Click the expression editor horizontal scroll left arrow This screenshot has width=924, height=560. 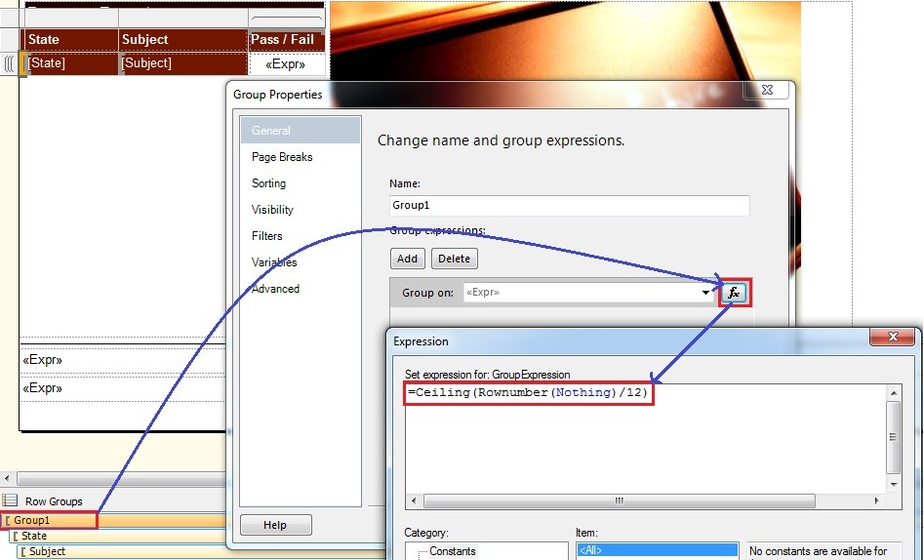(414, 501)
